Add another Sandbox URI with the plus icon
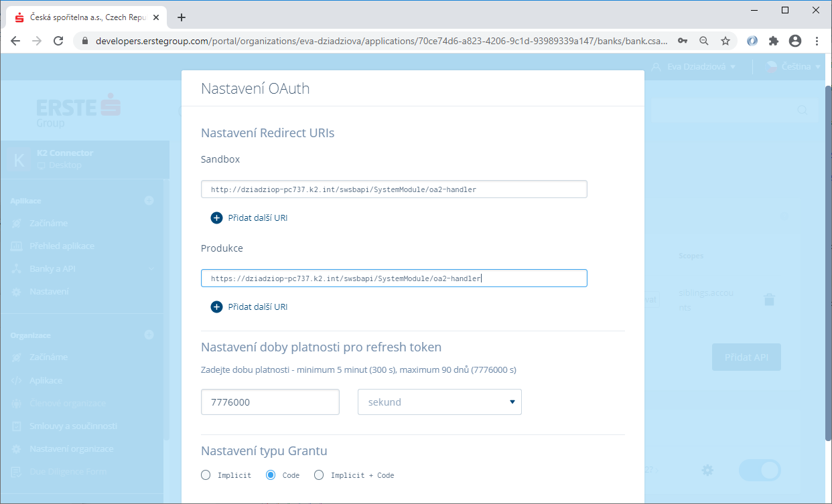The height and width of the screenshot is (504, 832). point(216,218)
